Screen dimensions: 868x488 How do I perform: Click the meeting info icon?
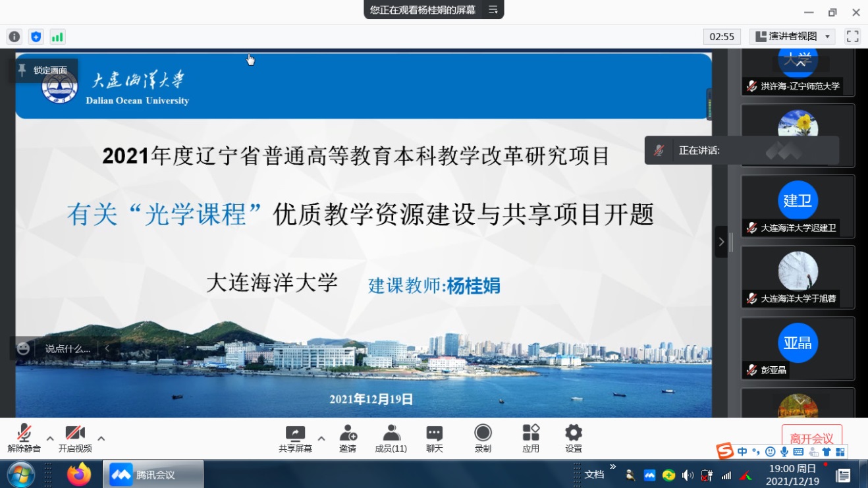[x=14, y=37]
